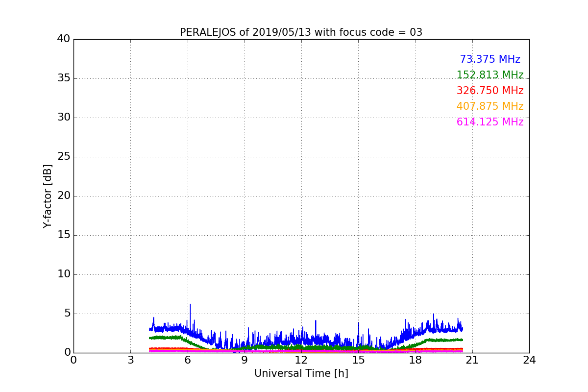588x392 pixels.
Task: Click the x-axis tick label 12
Action: 301,360
